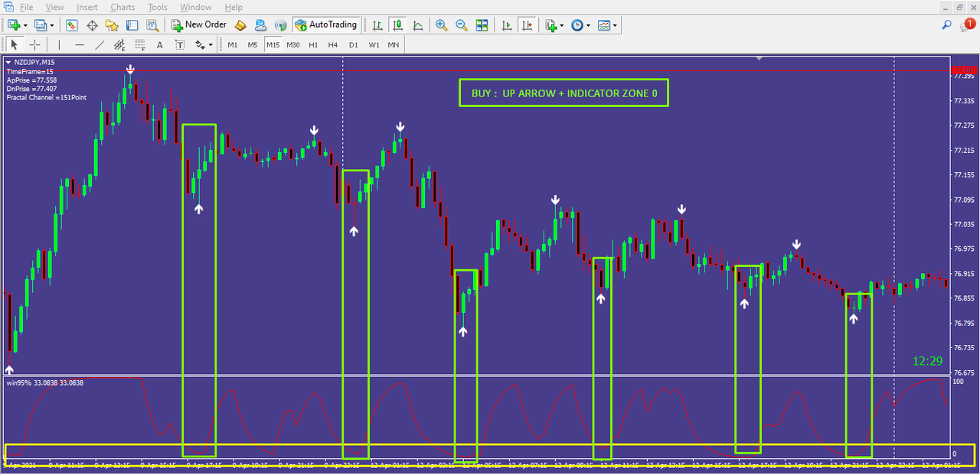Expand the Profiles dropdown

click(x=52, y=25)
